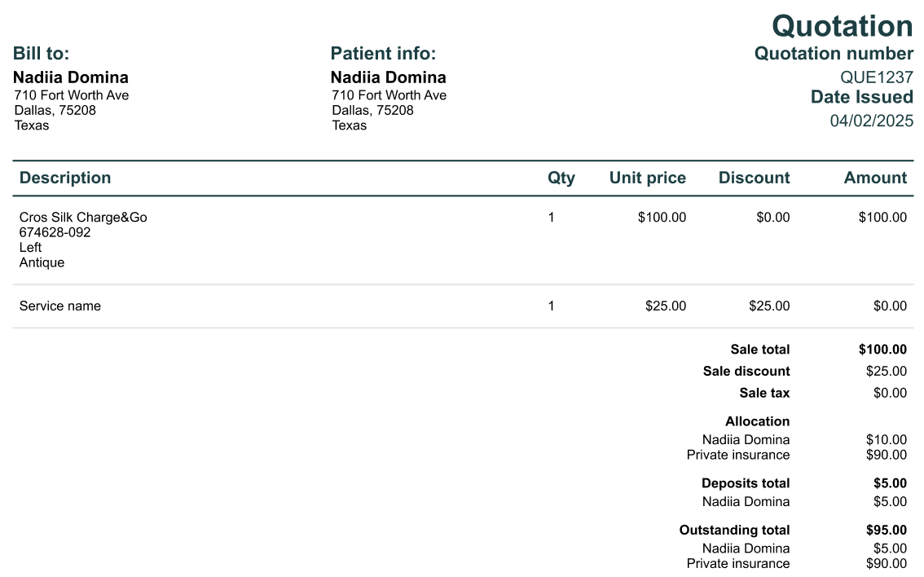Click the Outstanding total $95.00 amount
Screen dimensions: 924x577
pos(887,530)
